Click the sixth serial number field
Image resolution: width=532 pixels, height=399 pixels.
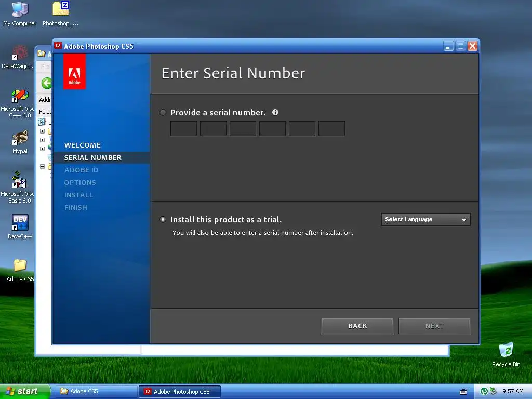(332, 129)
